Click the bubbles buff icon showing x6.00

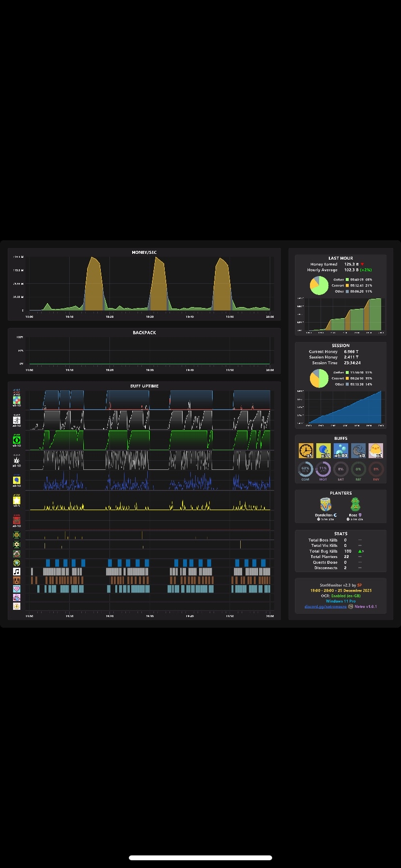pyautogui.click(x=341, y=451)
